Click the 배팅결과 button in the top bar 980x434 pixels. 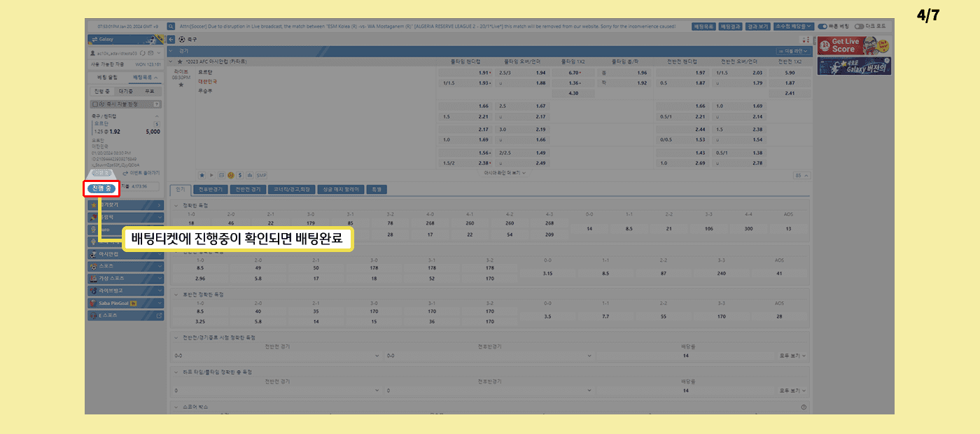[x=728, y=26]
